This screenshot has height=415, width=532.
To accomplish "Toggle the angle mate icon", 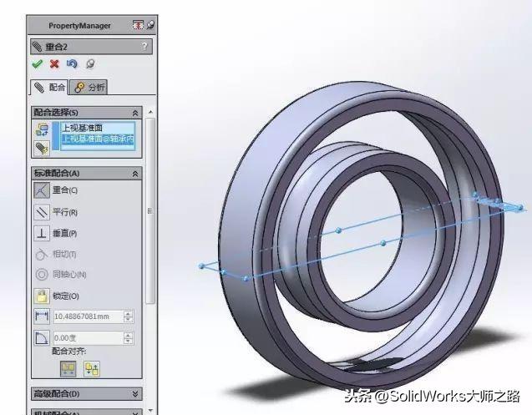I will [x=42, y=338].
